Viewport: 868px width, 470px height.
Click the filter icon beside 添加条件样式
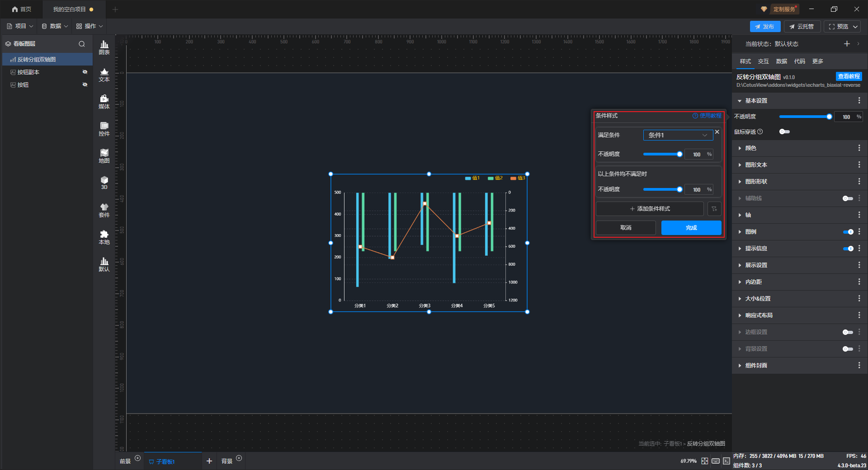714,209
